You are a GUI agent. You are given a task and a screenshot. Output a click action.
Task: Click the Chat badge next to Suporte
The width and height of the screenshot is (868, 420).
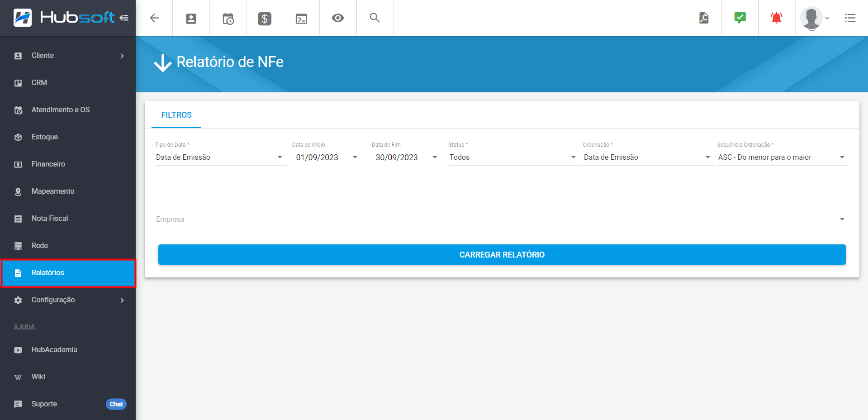116,404
